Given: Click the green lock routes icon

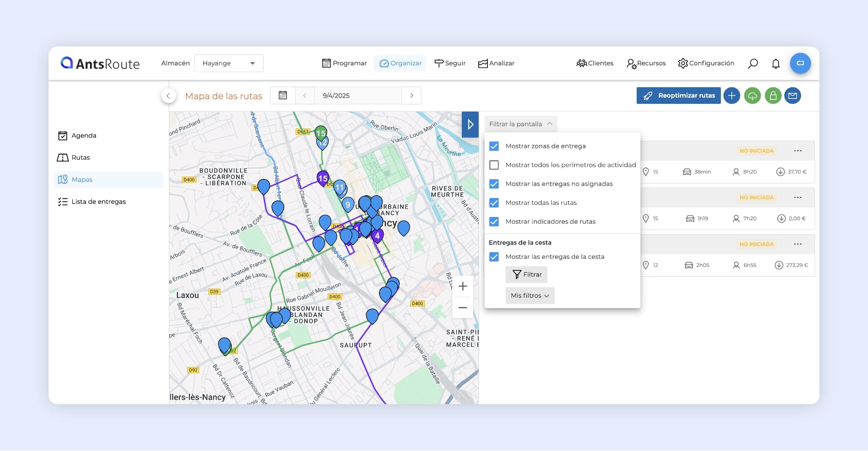Looking at the screenshot, I should pos(773,95).
